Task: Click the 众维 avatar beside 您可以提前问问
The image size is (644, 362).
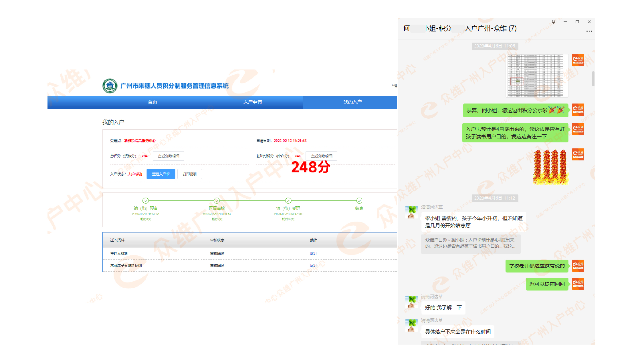Action: (x=578, y=284)
